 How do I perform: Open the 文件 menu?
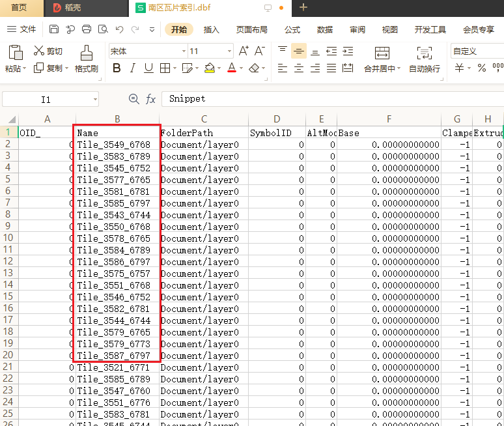[x=21, y=29]
